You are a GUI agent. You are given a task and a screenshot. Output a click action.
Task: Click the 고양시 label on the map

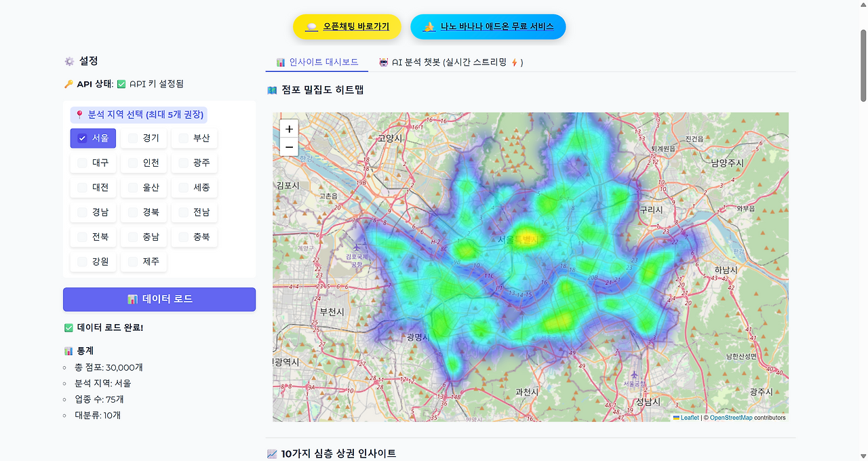[x=390, y=138]
